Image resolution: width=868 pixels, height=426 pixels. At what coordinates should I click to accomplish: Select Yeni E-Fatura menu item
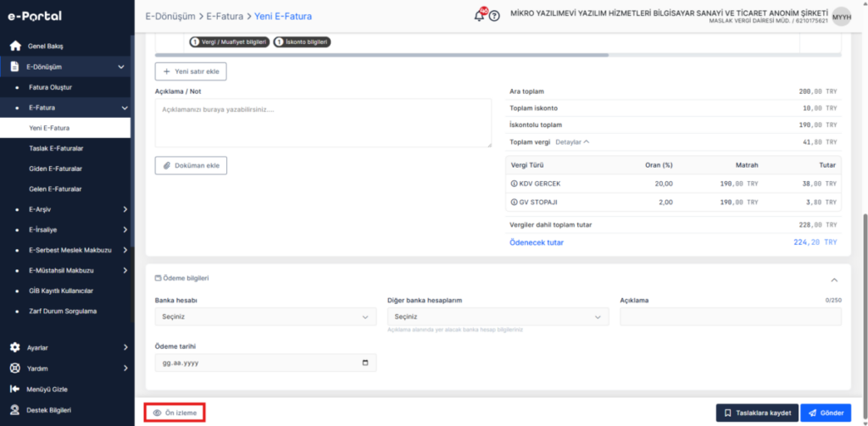click(x=64, y=128)
